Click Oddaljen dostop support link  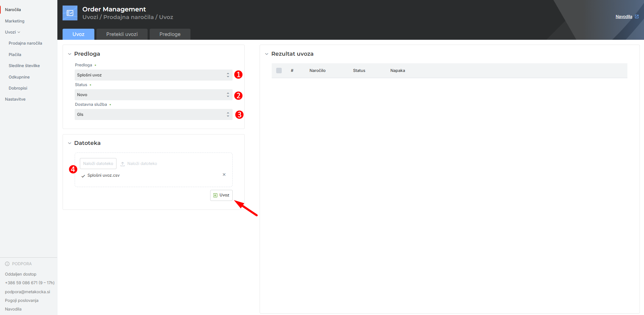[x=20, y=274]
